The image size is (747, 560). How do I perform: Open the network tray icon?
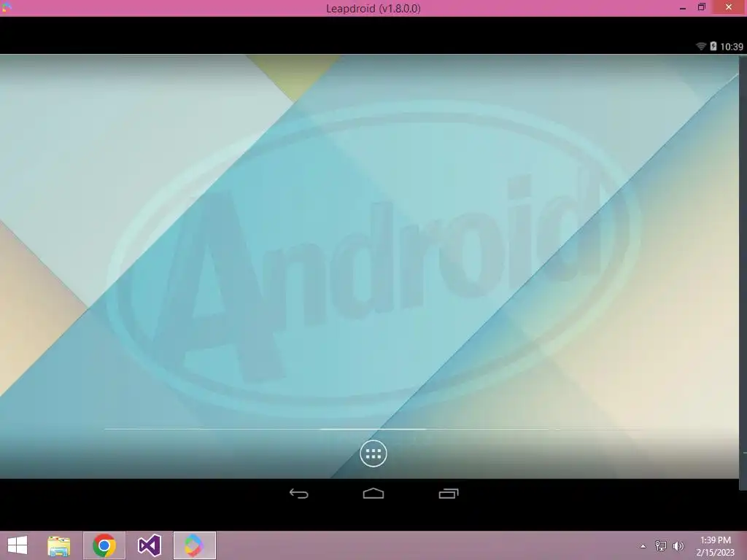tap(660, 545)
